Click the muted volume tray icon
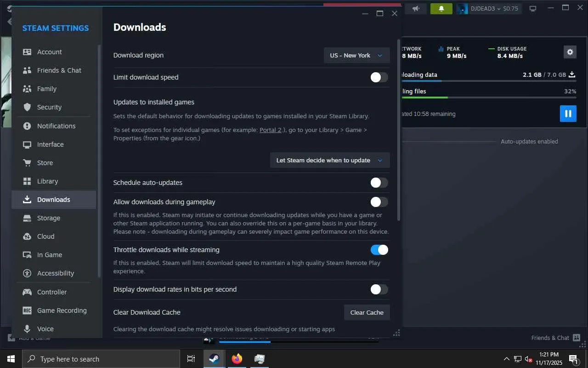 pyautogui.click(x=529, y=359)
